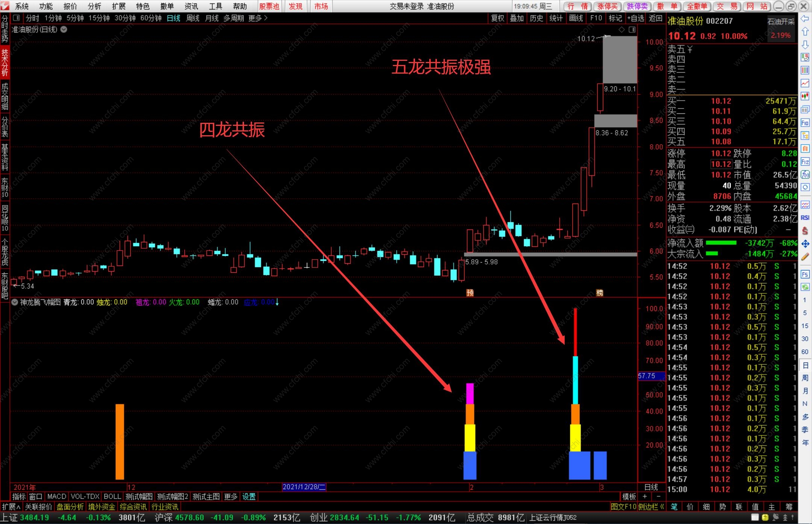The image size is (812, 524).
Task: Click the orange bar in indicator panel
Action: (x=120, y=441)
